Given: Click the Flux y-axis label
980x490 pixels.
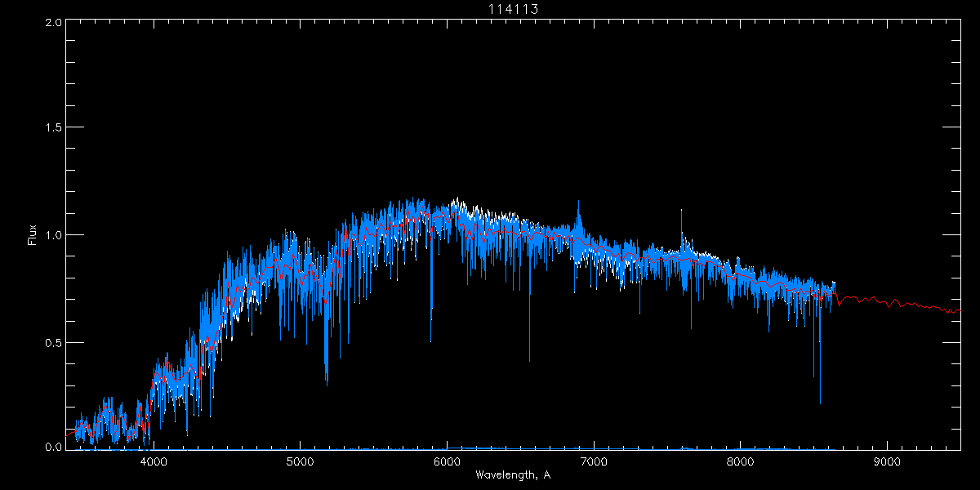Looking at the screenshot, I should tap(33, 235).
